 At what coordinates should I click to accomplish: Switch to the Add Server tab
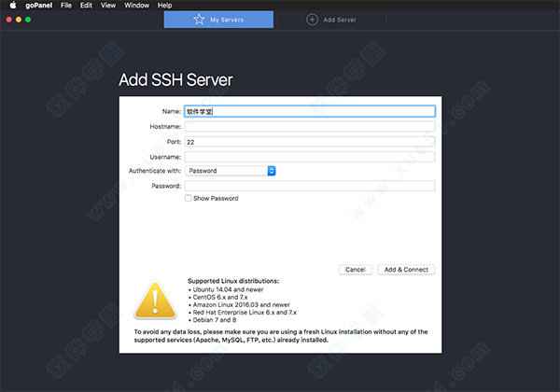click(x=331, y=20)
